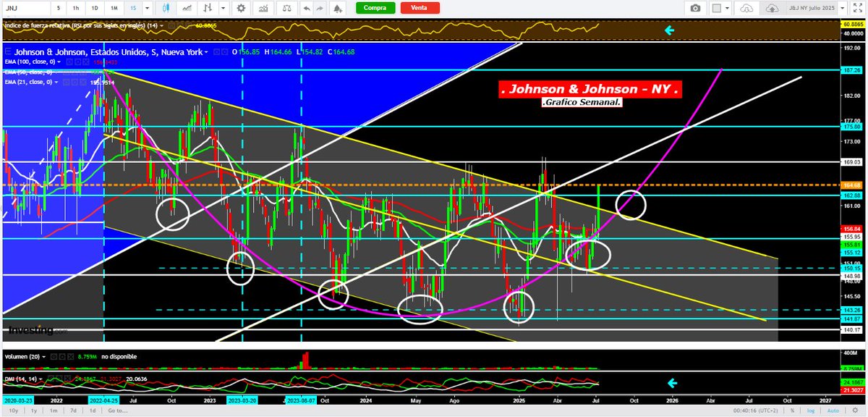This screenshot has width=868, height=417.
Task: Hide the Johnson & Johnson main series
Action: [216, 52]
